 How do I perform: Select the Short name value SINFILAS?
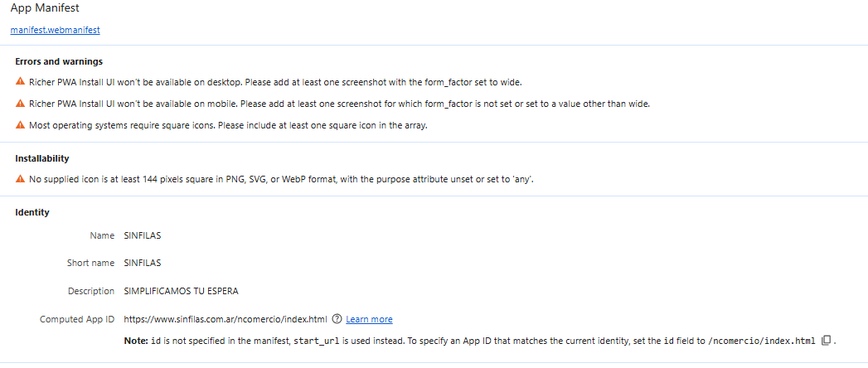coord(143,263)
